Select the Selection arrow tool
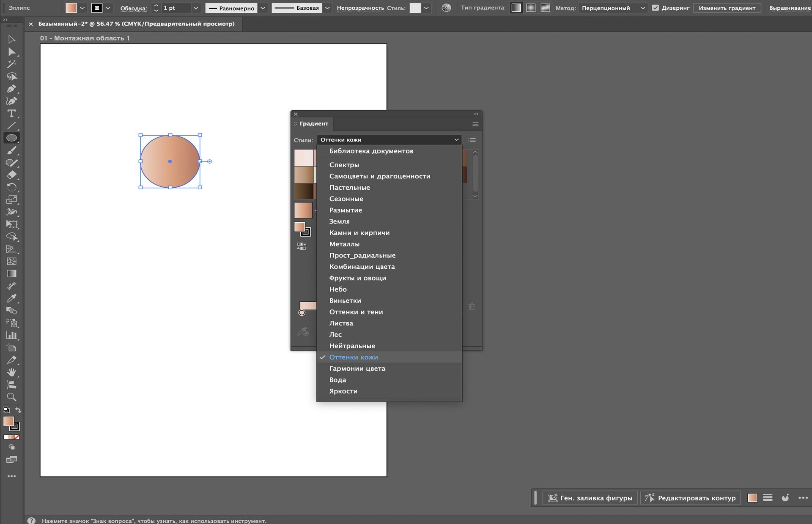Viewport: 812px width, 524px height. [11, 39]
